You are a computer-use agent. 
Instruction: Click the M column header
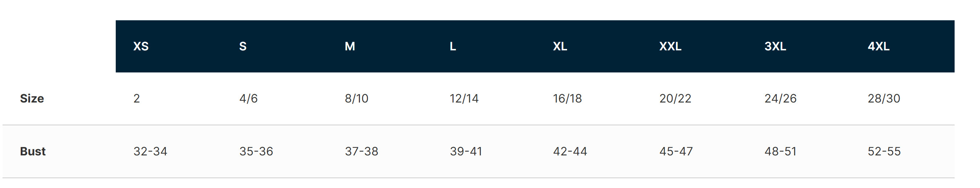(350, 46)
